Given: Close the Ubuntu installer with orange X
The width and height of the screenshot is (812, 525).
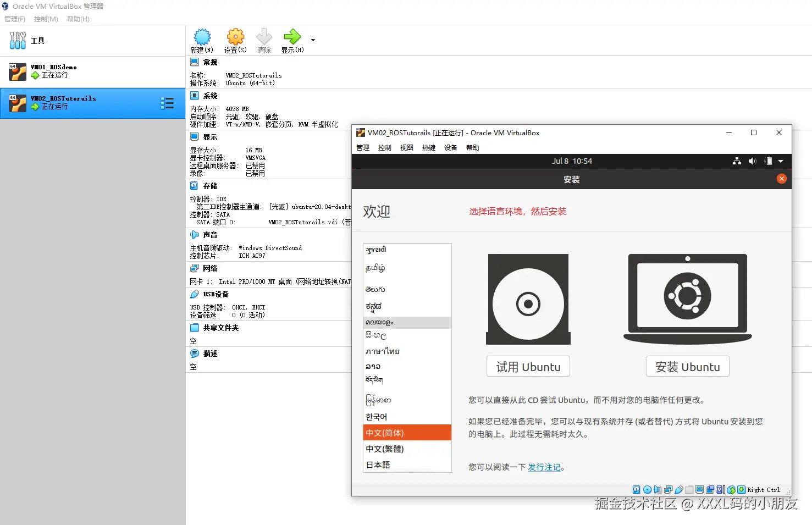Looking at the screenshot, I should [x=781, y=179].
